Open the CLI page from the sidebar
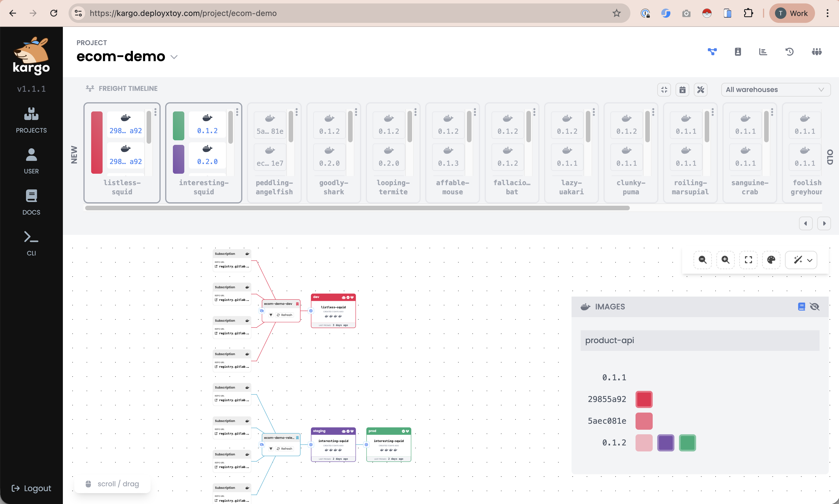 tap(31, 242)
